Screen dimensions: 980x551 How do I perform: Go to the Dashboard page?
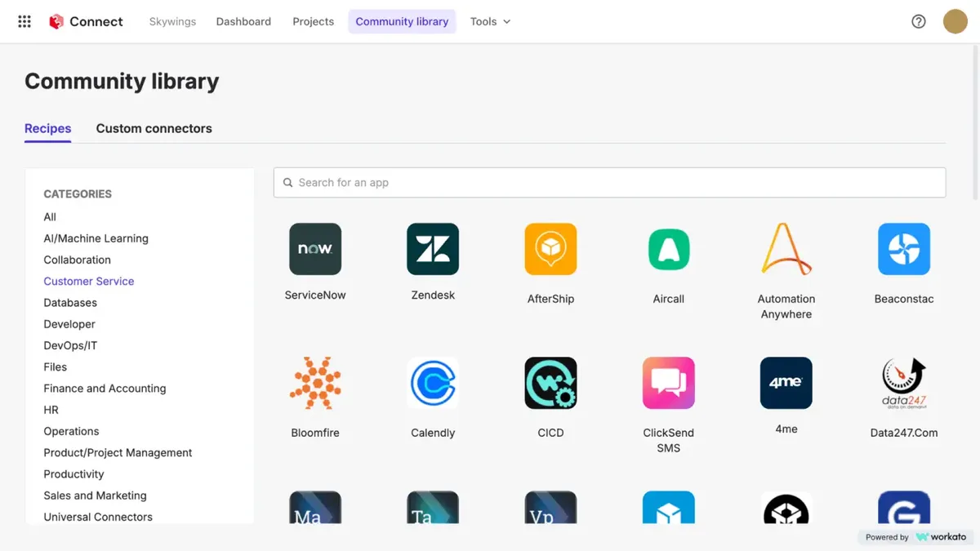click(243, 22)
